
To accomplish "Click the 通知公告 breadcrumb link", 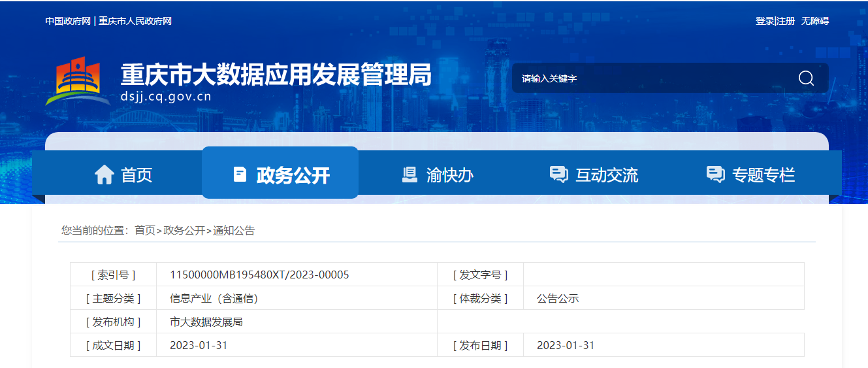I will tap(234, 230).
